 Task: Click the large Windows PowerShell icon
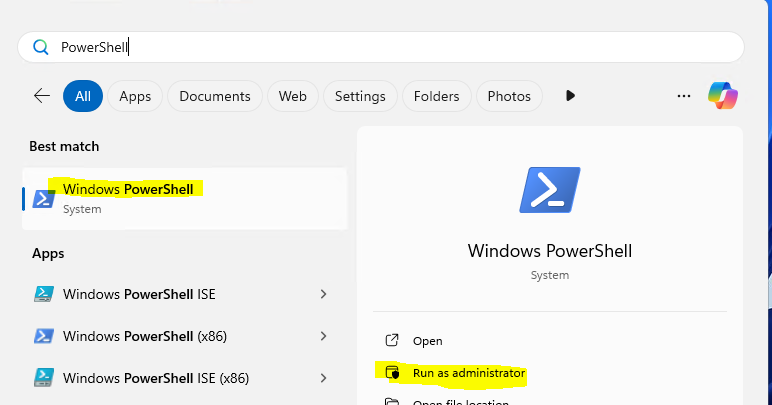(549, 190)
